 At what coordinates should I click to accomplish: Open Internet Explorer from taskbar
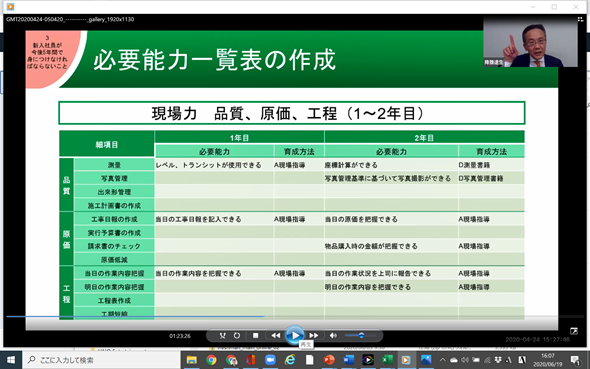(x=290, y=360)
